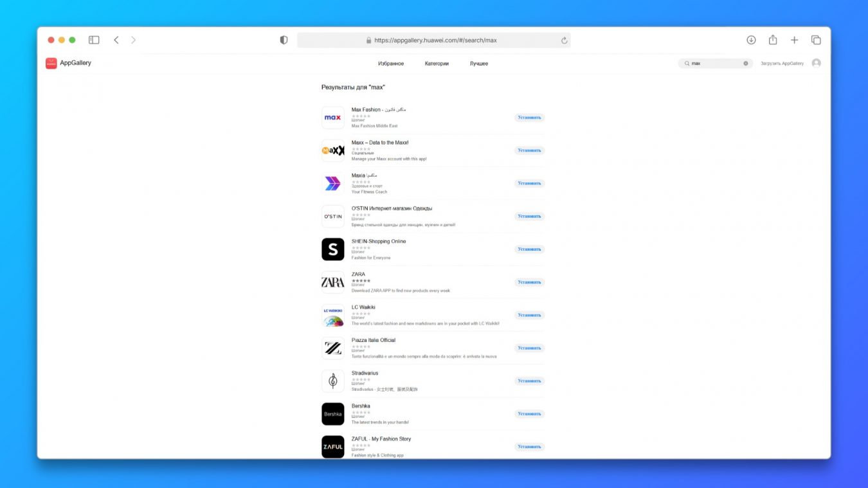868x488 pixels.
Task: Go forward with the browser forward arrow
Action: tap(133, 40)
